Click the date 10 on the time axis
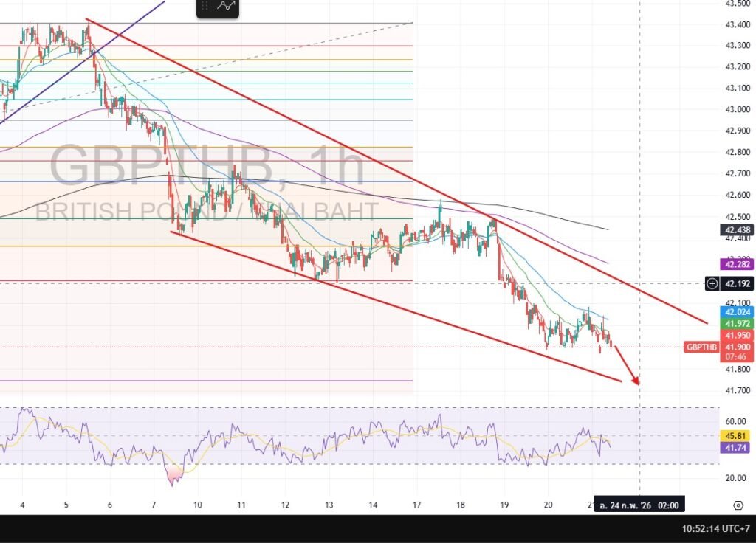756x543 pixels. pos(198,505)
